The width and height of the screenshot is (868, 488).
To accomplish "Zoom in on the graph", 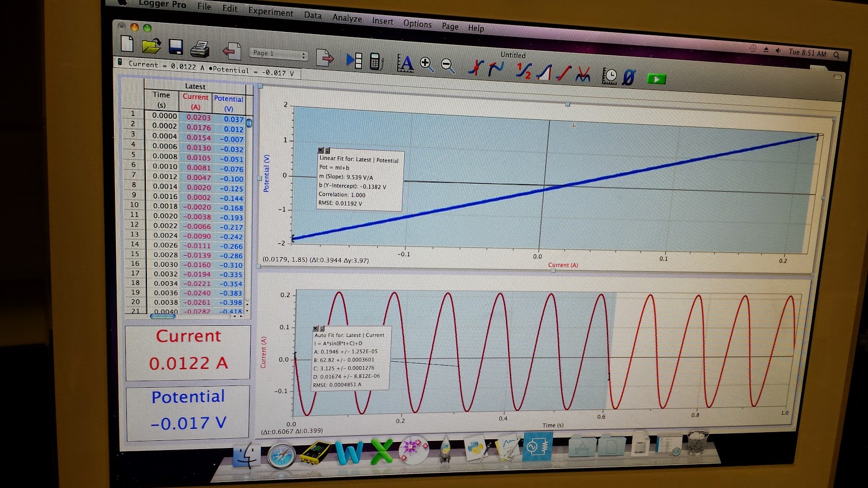I will tap(426, 65).
